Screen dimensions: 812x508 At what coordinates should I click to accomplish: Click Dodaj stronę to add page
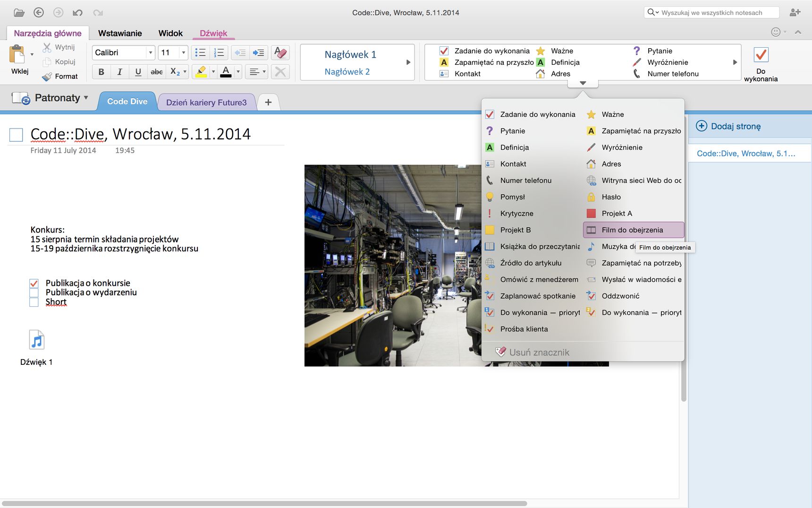(x=728, y=126)
